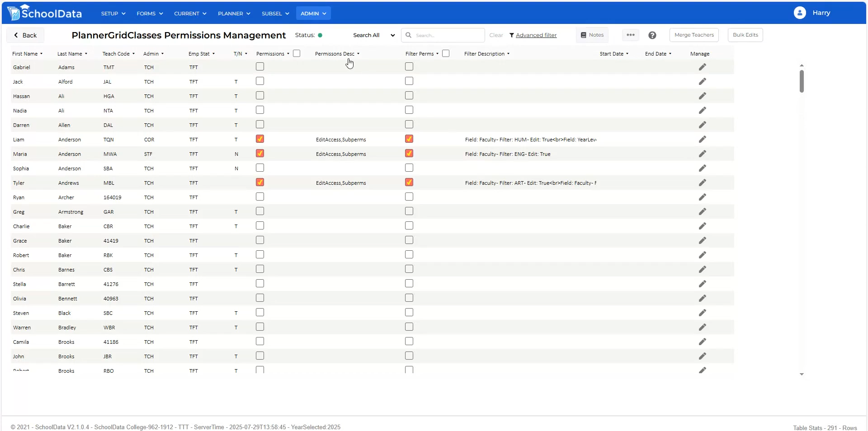Edit Stella Barrett using pencil icon
The height and width of the screenshot is (431, 868).
[x=702, y=284]
